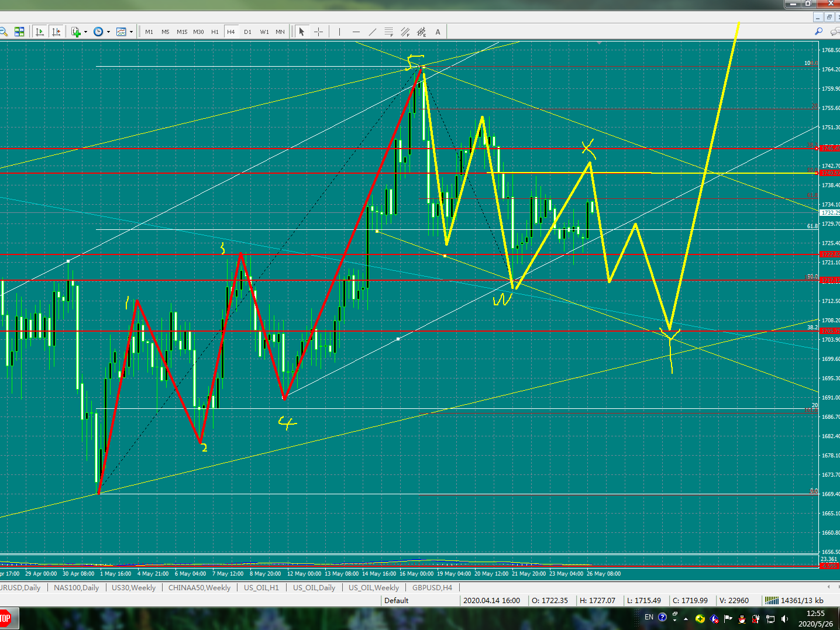Click the red STOP taskbar icon
This screenshot has height=630, width=840.
(5, 618)
